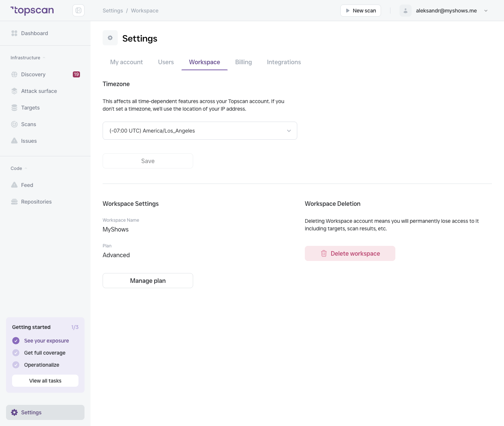This screenshot has width=504, height=426.
Task: Click the Workspace Deletion heading
Action: [x=333, y=204]
